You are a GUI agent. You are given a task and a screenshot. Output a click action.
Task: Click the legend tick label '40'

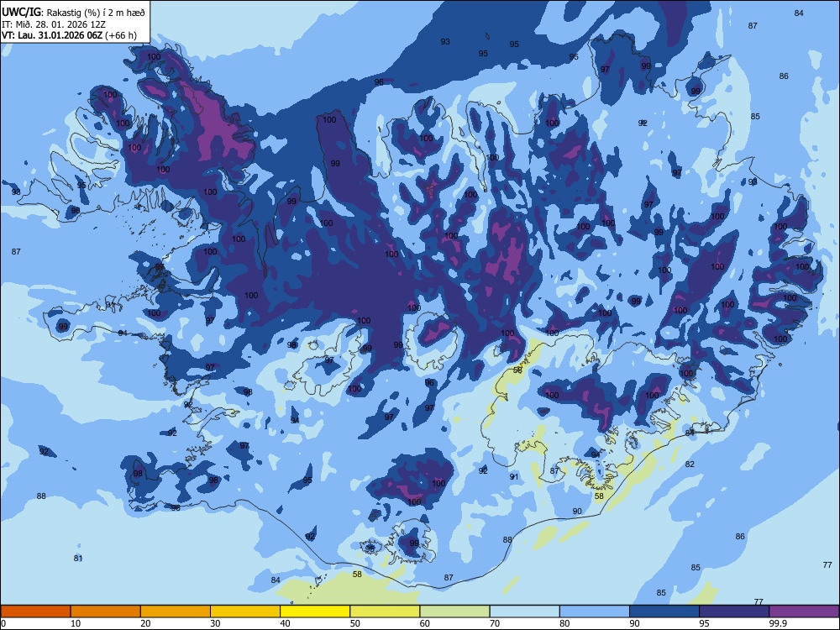pyautogui.click(x=285, y=623)
